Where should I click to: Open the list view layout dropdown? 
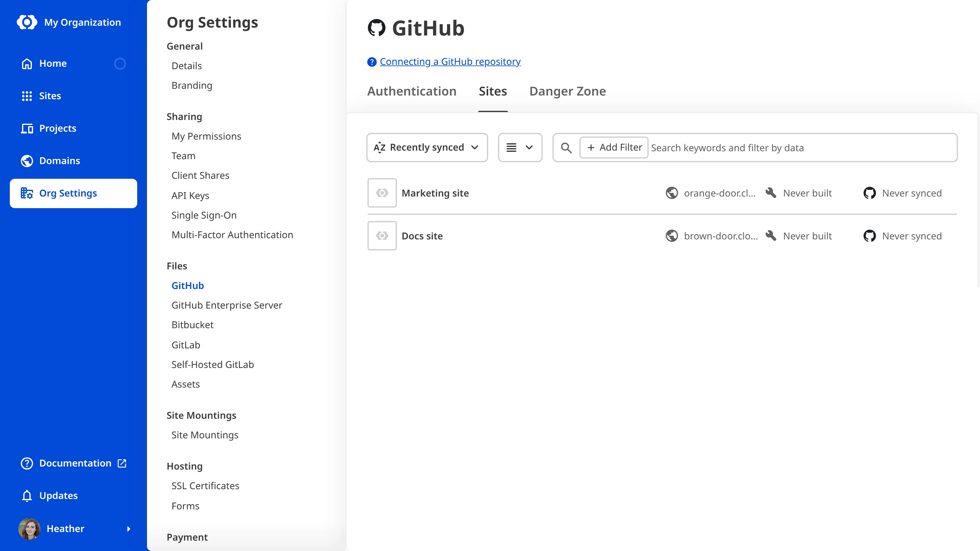tap(520, 148)
